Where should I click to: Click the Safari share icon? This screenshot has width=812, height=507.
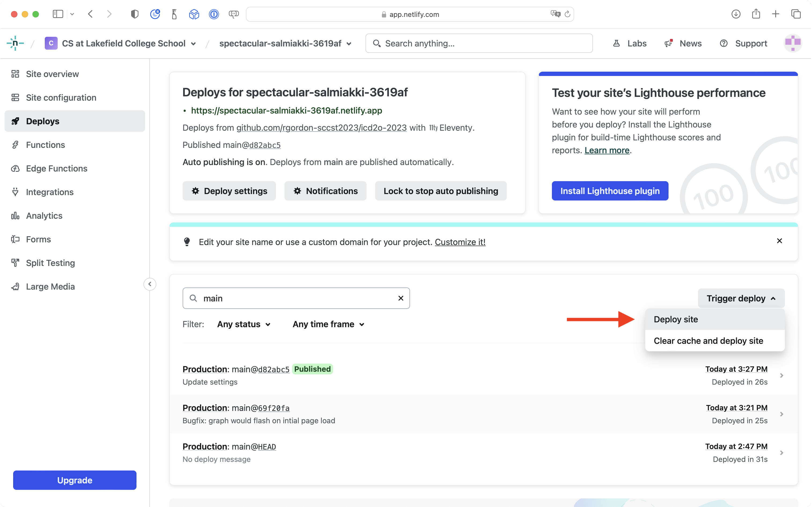(756, 14)
